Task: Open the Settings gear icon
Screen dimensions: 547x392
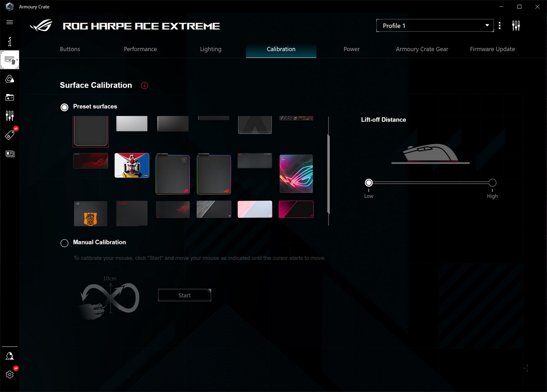Action: pyautogui.click(x=10, y=375)
